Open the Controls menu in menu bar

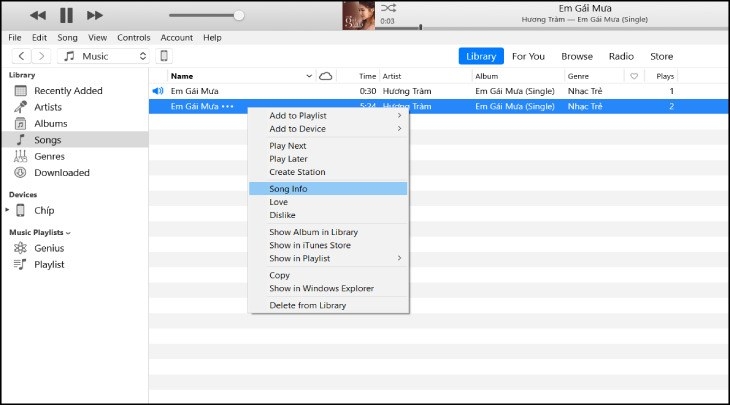(133, 37)
